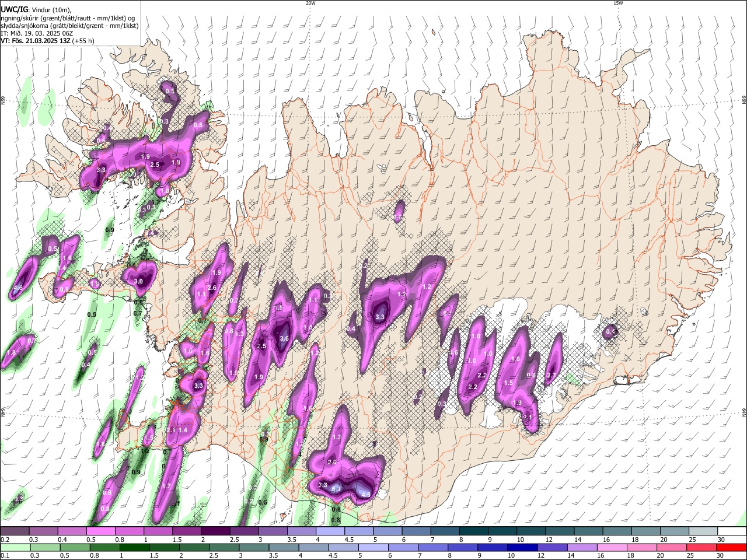The height and width of the screenshot is (560, 747).
Task: Click the dull purple 0.2 swatch in the top legend row
Action: coord(15,531)
